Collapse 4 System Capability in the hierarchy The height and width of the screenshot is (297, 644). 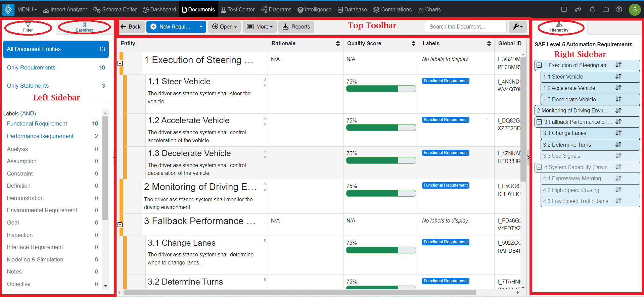539,167
